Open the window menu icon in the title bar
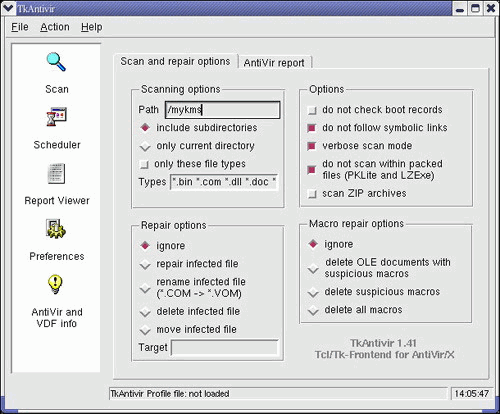Viewport: 500px width, 414px height. 8,8
